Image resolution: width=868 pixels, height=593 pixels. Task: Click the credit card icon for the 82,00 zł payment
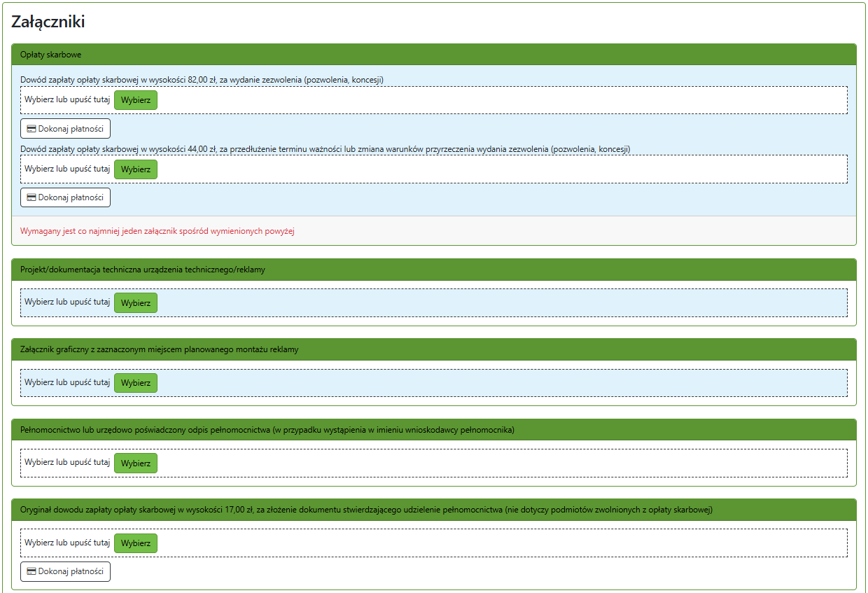pyautogui.click(x=31, y=129)
